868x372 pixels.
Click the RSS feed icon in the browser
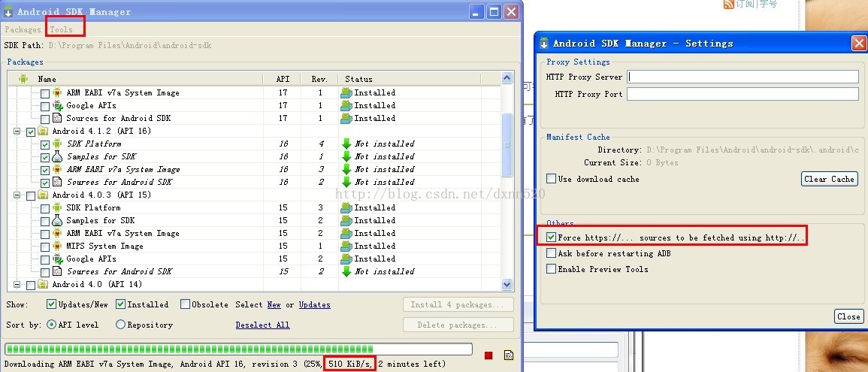click(x=729, y=4)
